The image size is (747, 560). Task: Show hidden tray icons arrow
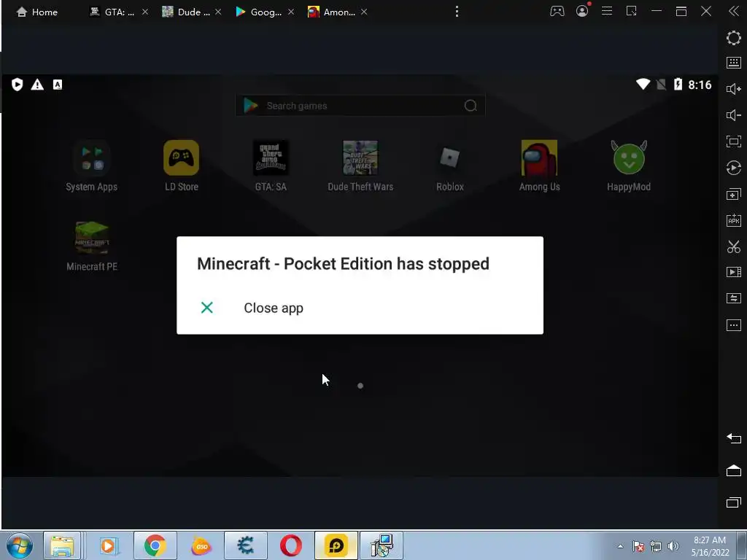tap(620, 546)
